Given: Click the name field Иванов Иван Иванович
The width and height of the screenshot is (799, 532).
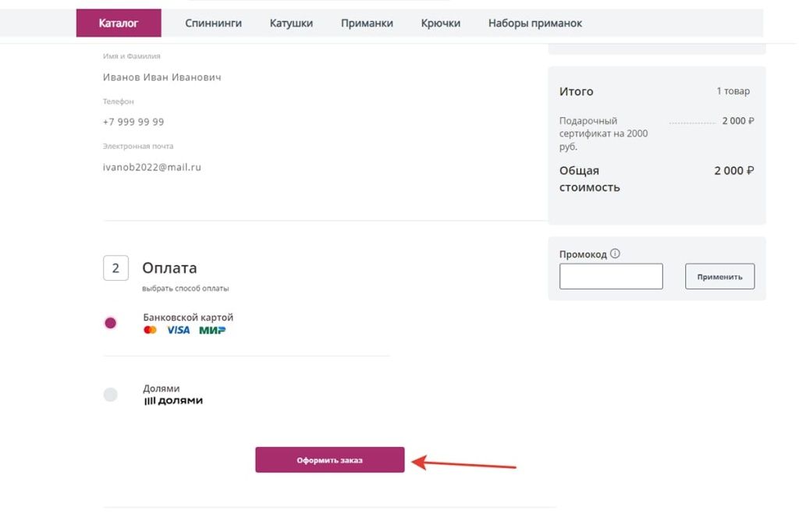Looking at the screenshot, I should pos(162,78).
